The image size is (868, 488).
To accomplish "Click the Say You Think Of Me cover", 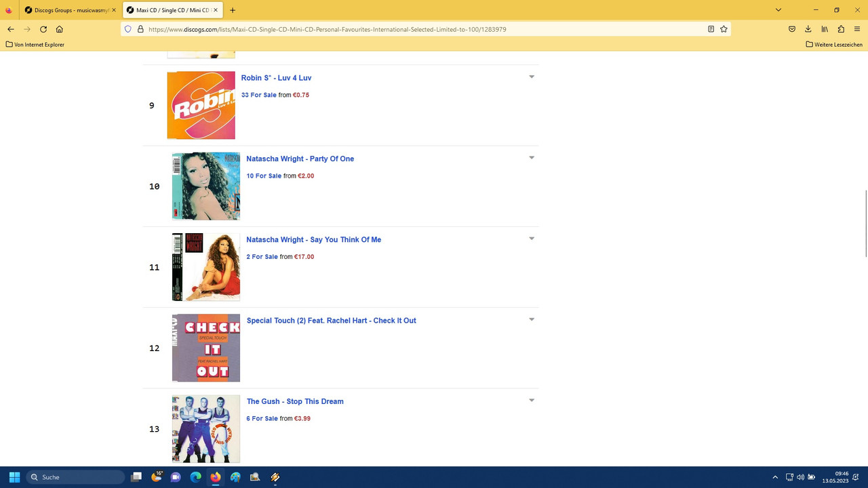I will point(206,267).
